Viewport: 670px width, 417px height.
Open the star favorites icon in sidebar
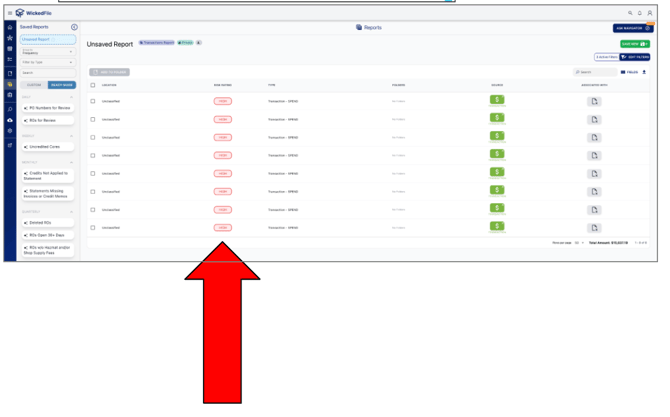click(x=10, y=38)
